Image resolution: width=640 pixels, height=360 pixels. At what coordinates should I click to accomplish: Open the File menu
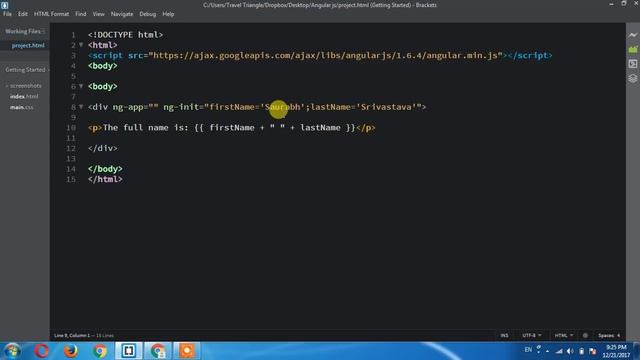click(7, 14)
